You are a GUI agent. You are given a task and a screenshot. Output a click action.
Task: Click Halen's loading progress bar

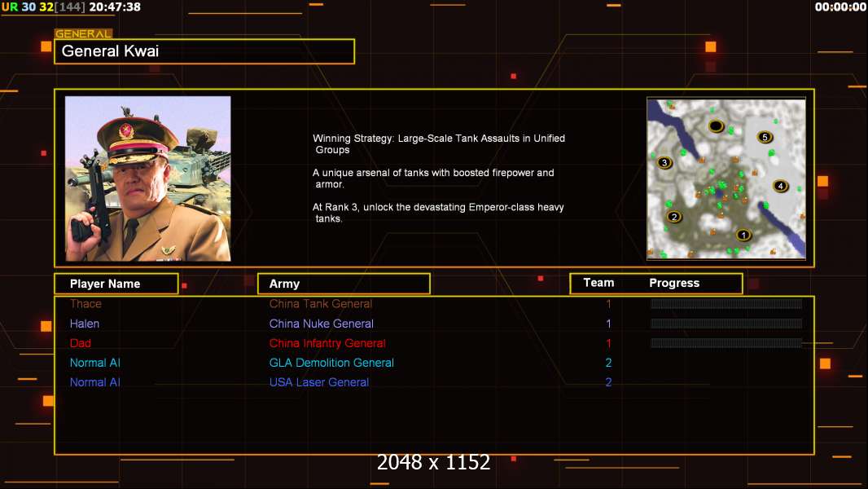click(726, 324)
